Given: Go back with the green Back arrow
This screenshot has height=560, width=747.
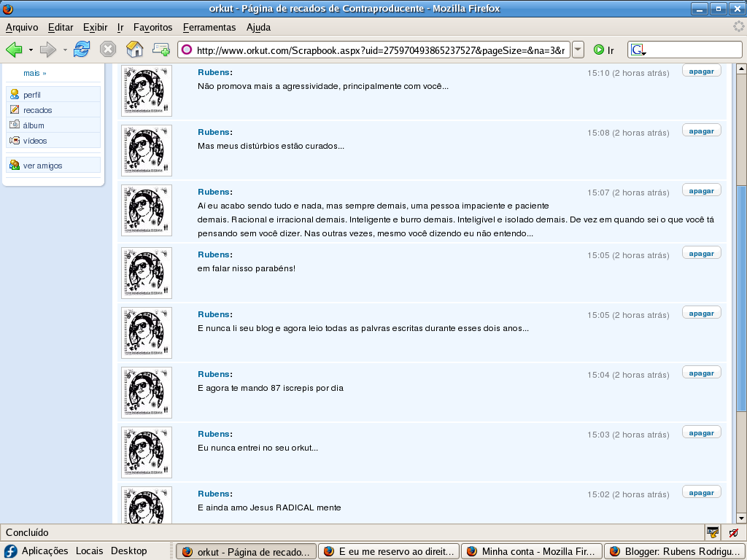Looking at the screenshot, I should click(x=14, y=49).
